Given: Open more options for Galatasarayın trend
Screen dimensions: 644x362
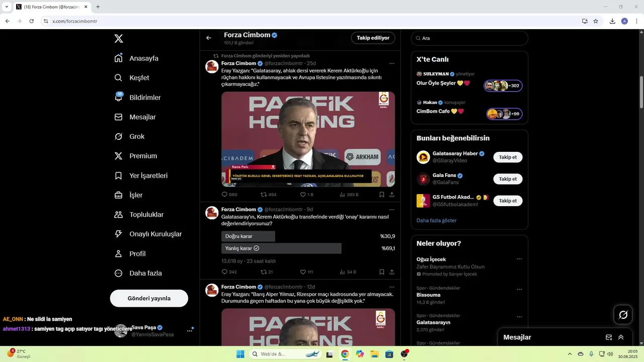Looking at the screenshot, I should 519,317.
